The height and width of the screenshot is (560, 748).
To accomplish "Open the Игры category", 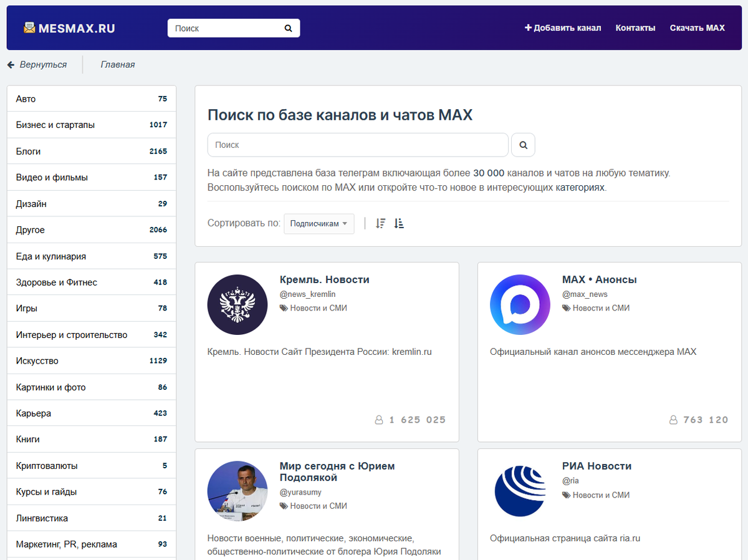I will [x=92, y=309].
